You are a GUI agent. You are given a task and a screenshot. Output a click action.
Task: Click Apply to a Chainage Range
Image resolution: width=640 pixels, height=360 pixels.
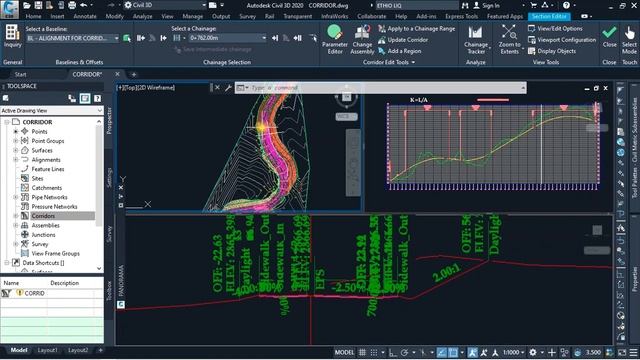(416, 29)
